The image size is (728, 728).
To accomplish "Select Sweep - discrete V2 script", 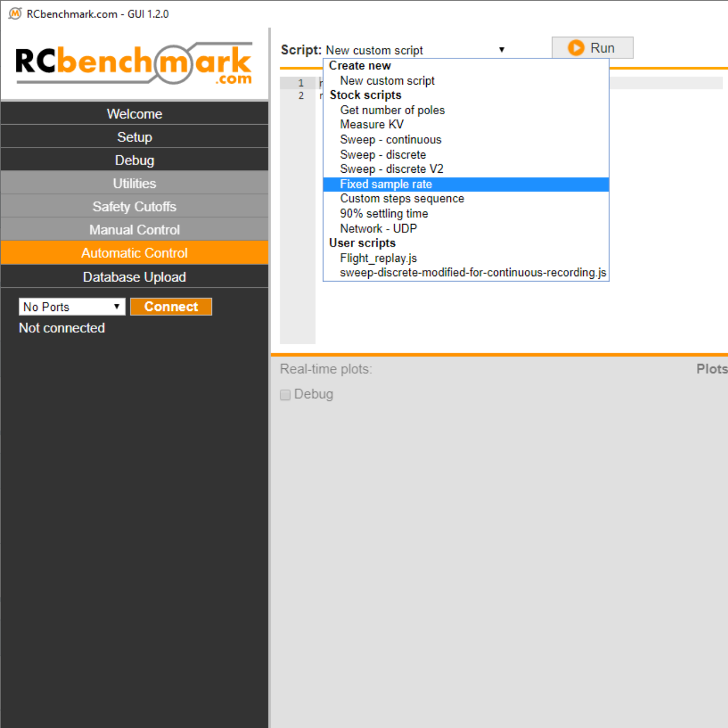I will pyautogui.click(x=466, y=169).
